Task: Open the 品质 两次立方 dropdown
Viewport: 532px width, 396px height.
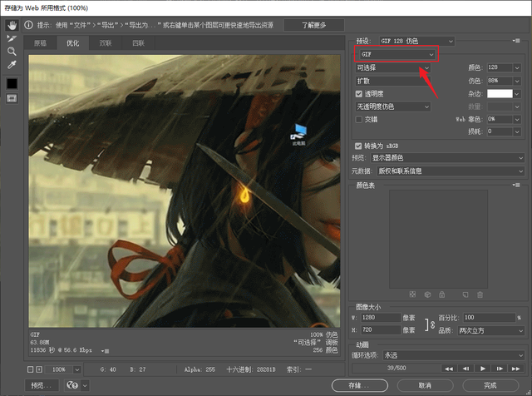Action: pyautogui.click(x=490, y=330)
